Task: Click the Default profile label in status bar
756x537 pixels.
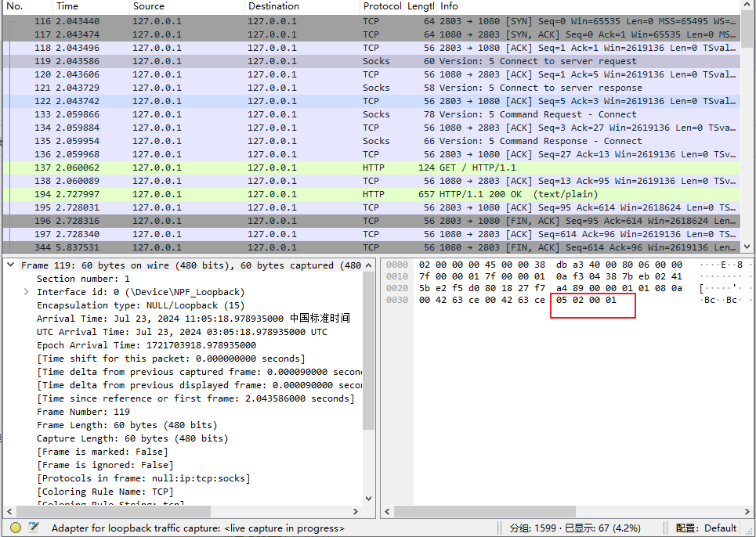Action: click(720, 528)
